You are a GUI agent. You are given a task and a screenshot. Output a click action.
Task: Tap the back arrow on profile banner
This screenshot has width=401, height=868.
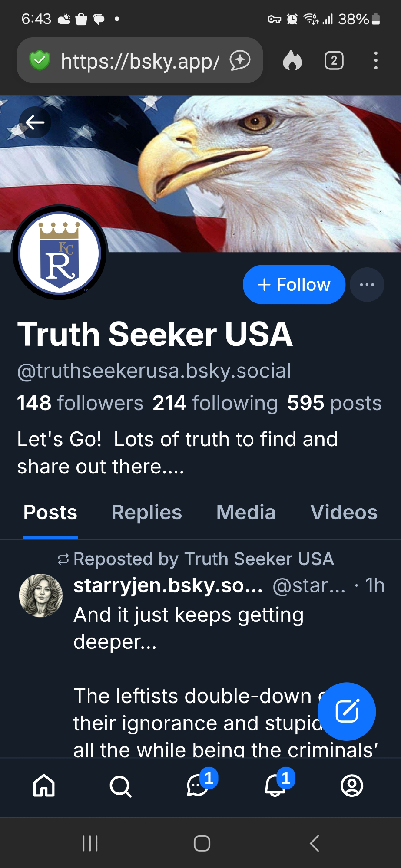click(35, 122)
